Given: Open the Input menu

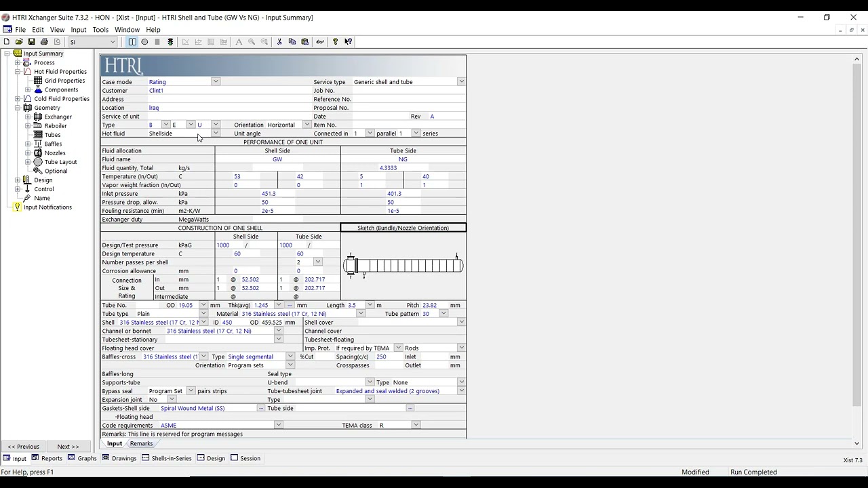Looking at the screenshot, I should pyautogui.click(x=79, y=30).
